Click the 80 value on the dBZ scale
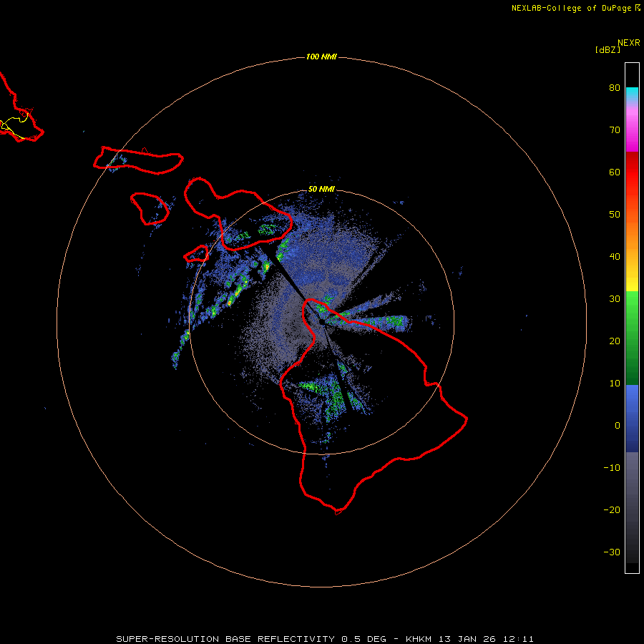 (615, 88)
